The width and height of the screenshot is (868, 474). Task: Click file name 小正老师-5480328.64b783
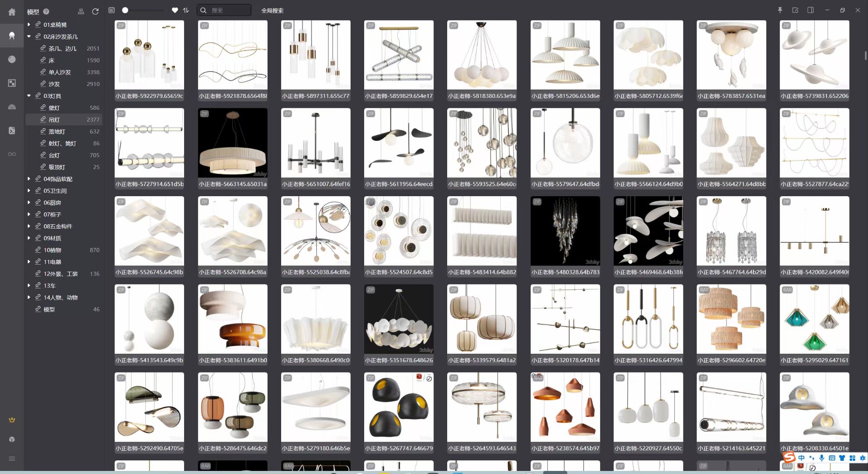565,272
